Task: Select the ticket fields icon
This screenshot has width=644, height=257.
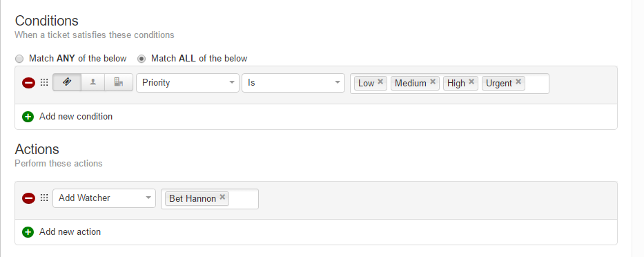Action: point(67,82)
